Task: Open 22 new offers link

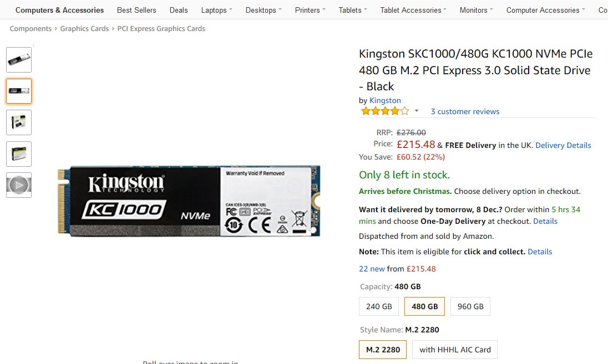Action: click(x=372, y=269)
